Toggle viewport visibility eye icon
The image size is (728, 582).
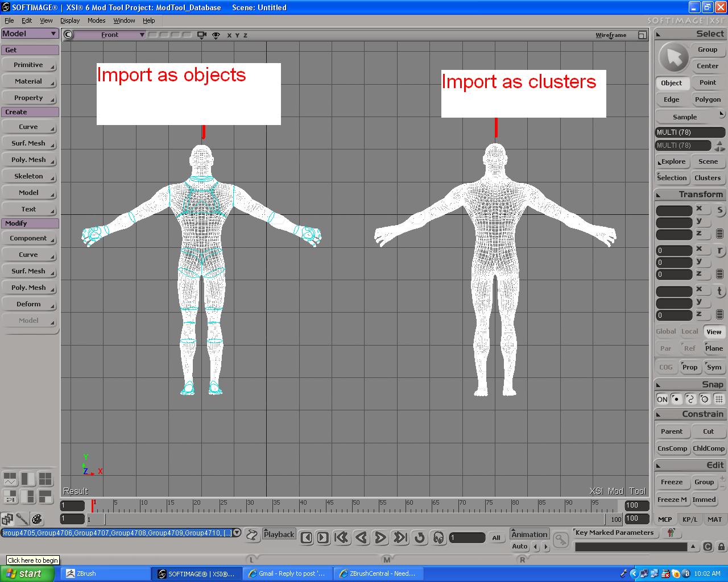pyautogui.click(x=216, y=35)
